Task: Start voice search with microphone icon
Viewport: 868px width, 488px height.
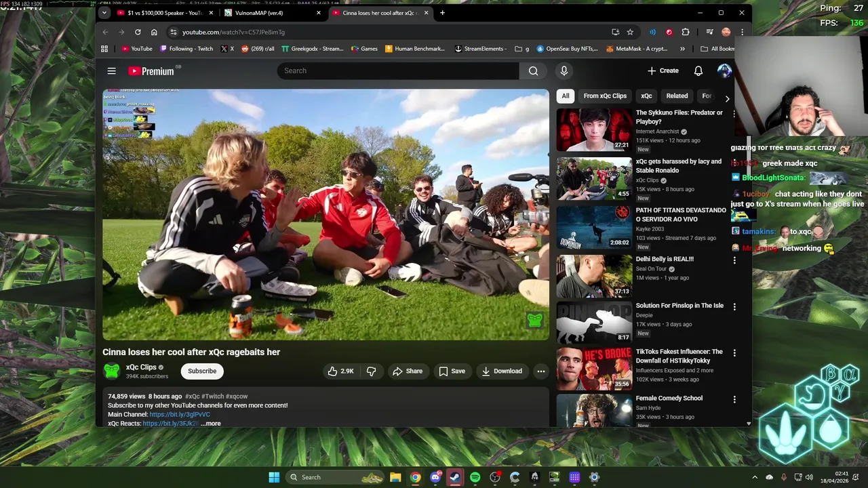Action: point(564,70)
